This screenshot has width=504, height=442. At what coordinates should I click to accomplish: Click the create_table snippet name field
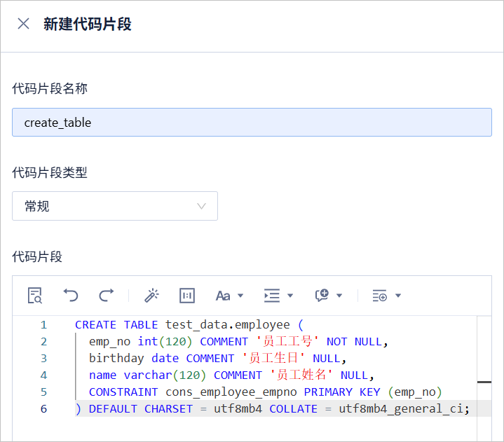[252, 123]
